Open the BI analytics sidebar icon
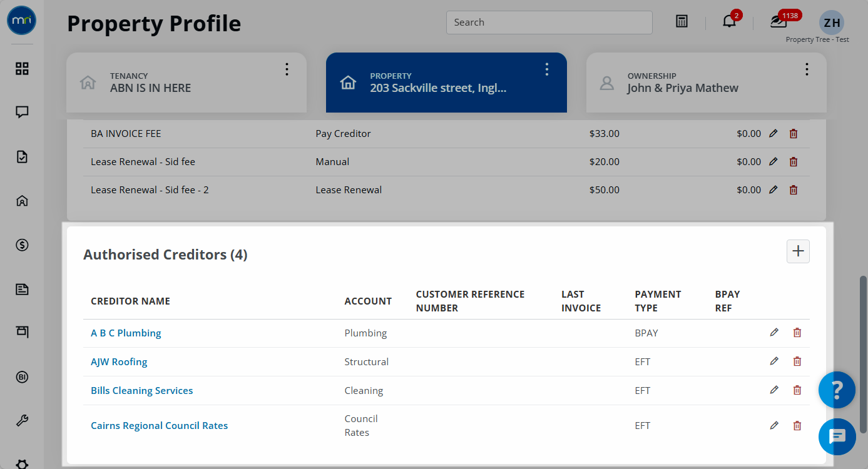This screenshot has width=868, height=469. pos(22,377)
